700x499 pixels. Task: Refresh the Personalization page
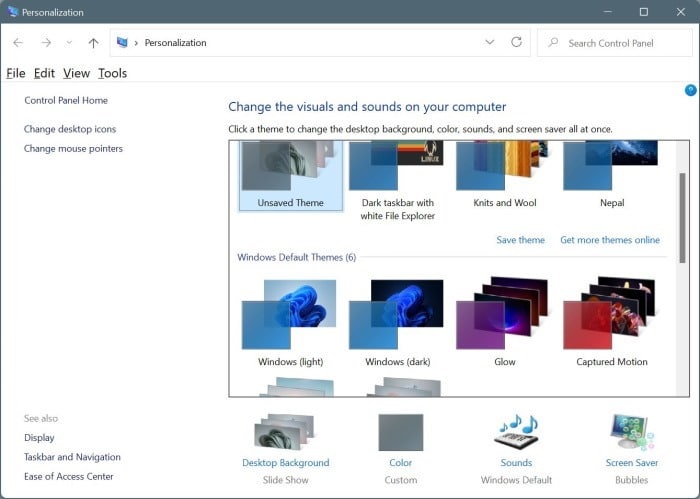517,42
